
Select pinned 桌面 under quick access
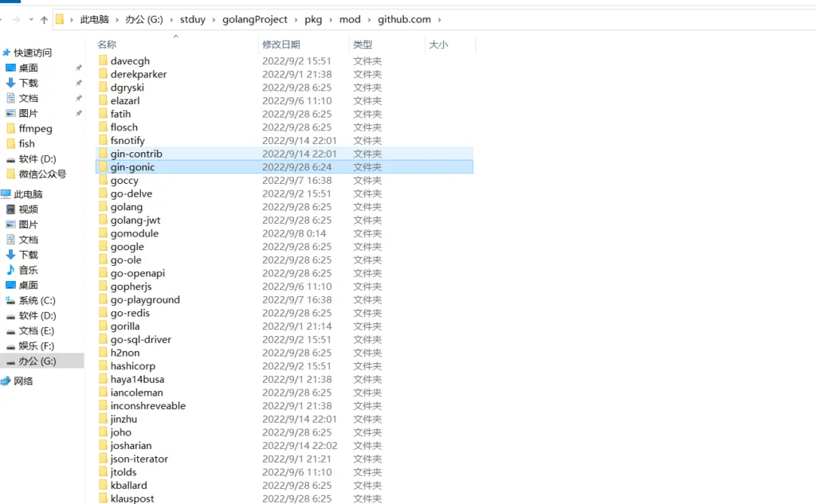28,68
